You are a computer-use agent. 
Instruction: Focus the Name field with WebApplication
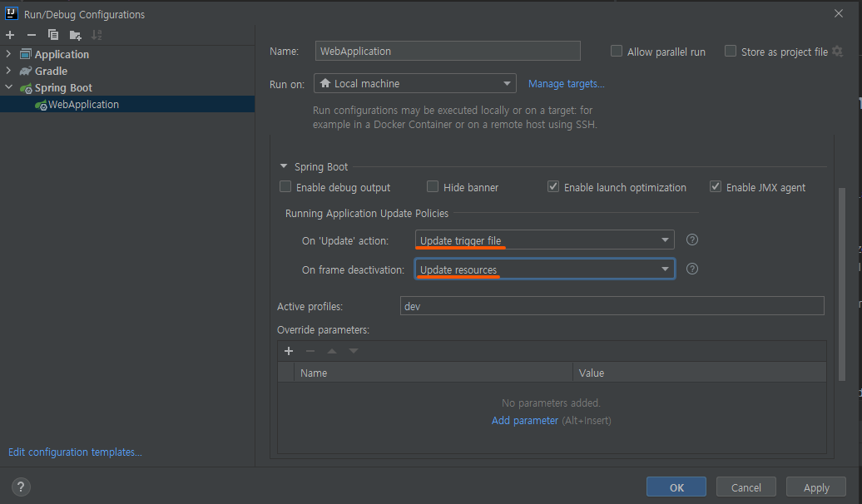point(448,51)
